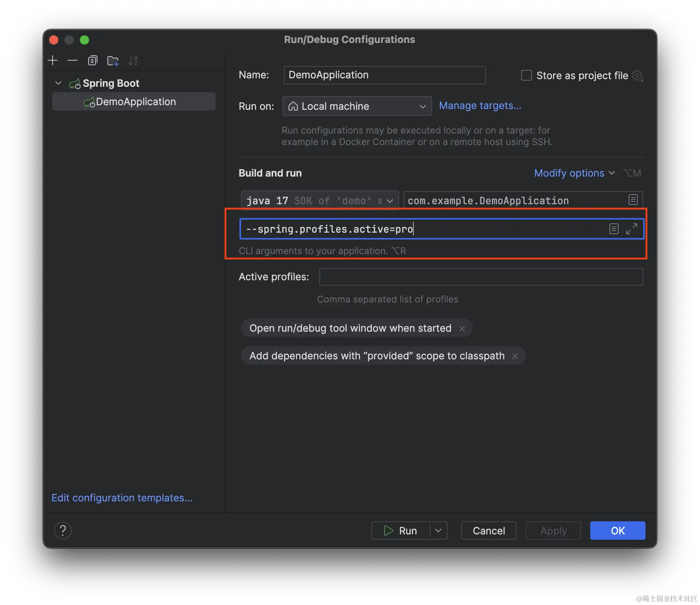The width and height of the screenshot is (700, 605).
Task: Click the green zoom window button
Action: [84, 40]
